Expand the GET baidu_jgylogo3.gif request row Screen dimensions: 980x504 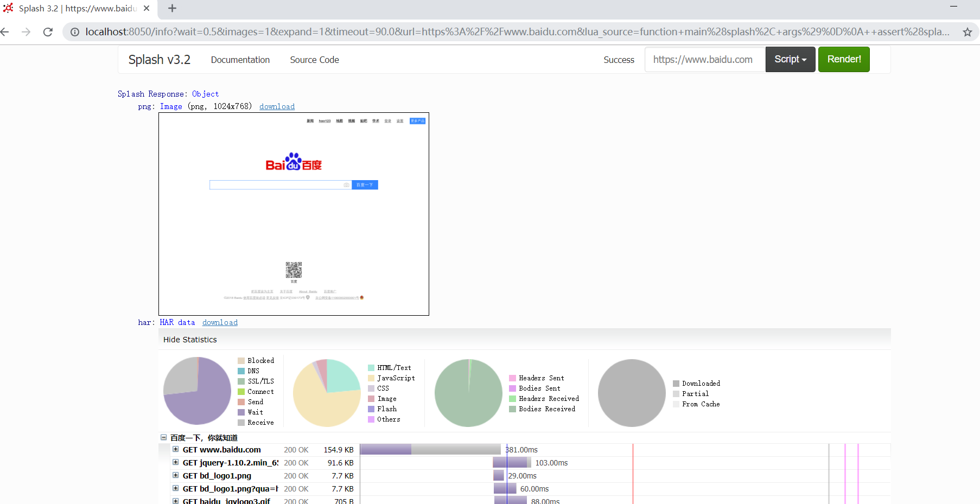click(175, 501)
